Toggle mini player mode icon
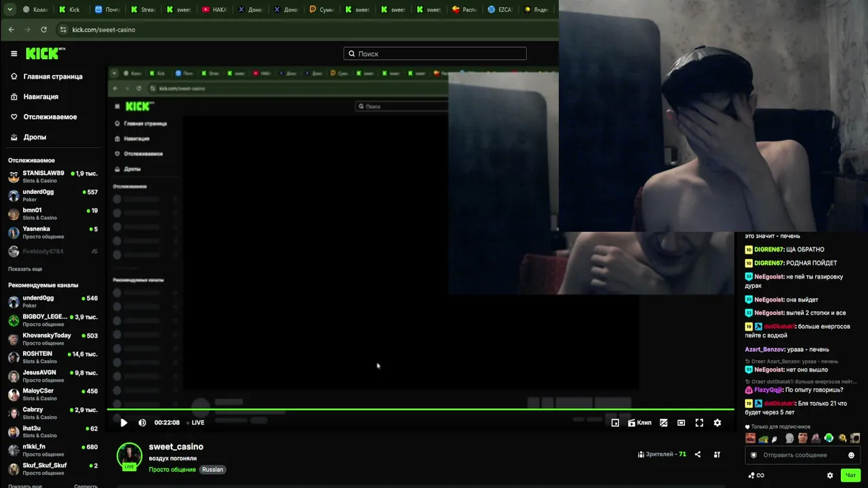The width and height of the screenshot is (868, 488). pos(615,422)
